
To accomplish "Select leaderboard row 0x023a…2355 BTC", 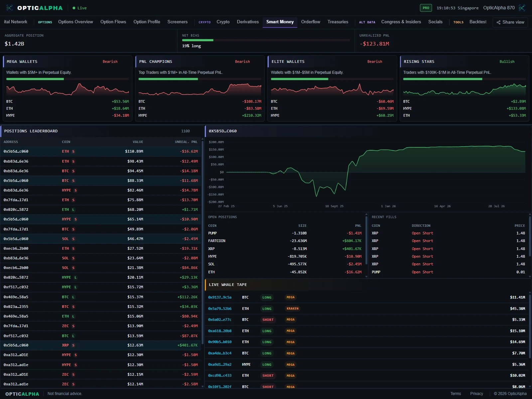I will [x=100, y=307].
